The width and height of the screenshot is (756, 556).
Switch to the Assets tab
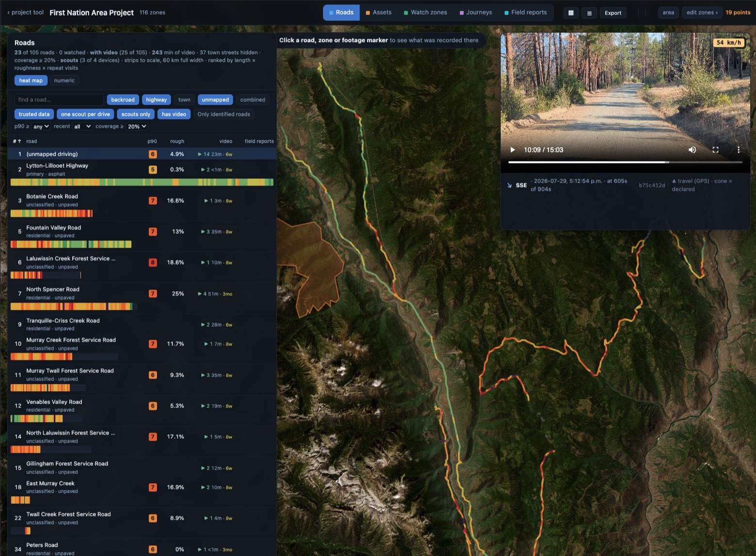[x=378, y=13]
